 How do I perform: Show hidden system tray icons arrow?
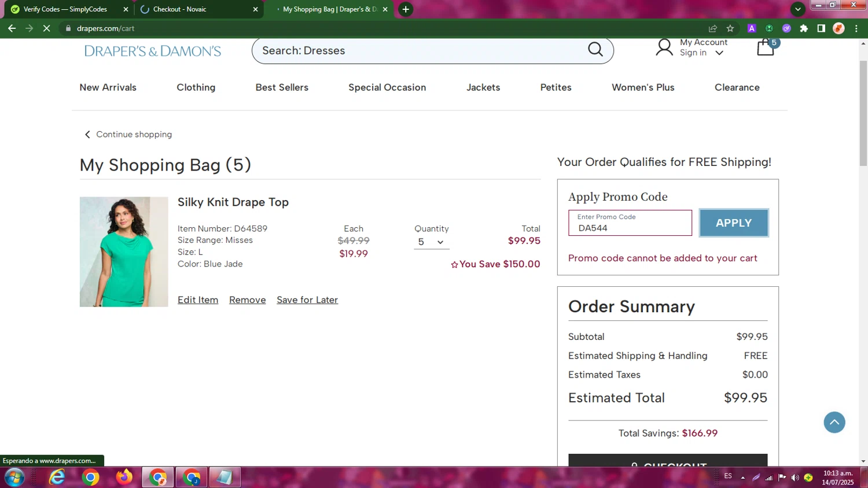742,478
